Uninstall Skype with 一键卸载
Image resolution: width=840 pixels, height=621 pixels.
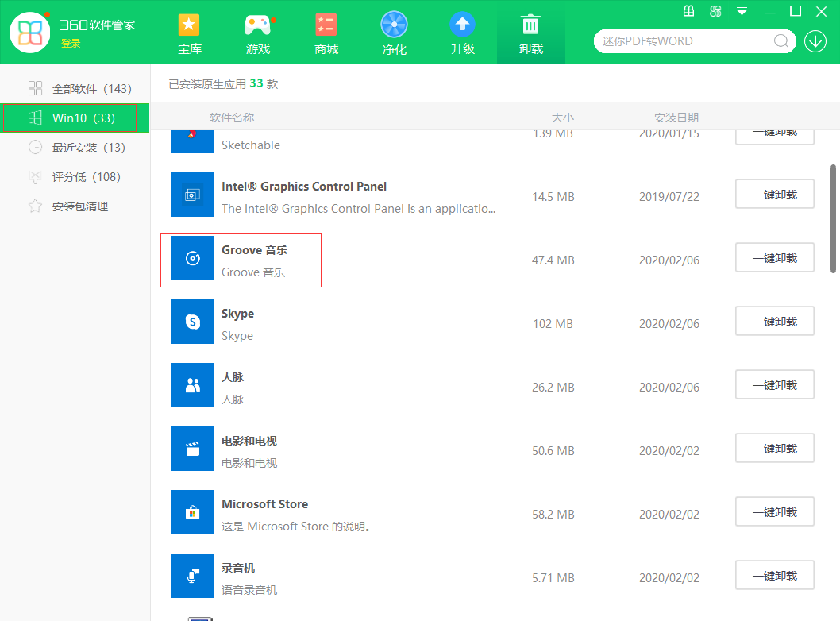pyautogui.click(x=775, y=321)
